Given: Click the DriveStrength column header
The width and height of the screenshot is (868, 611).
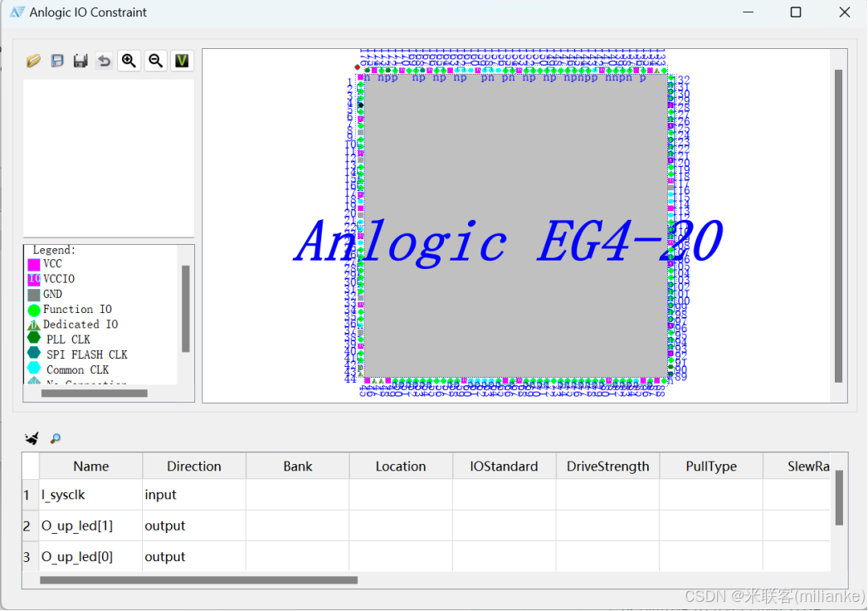Looking at the screenshot, I should 607,467.
